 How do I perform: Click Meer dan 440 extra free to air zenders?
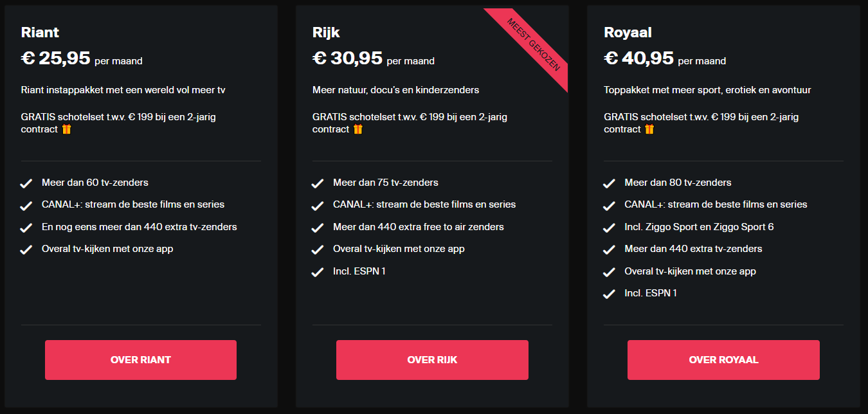pos(419,227)
